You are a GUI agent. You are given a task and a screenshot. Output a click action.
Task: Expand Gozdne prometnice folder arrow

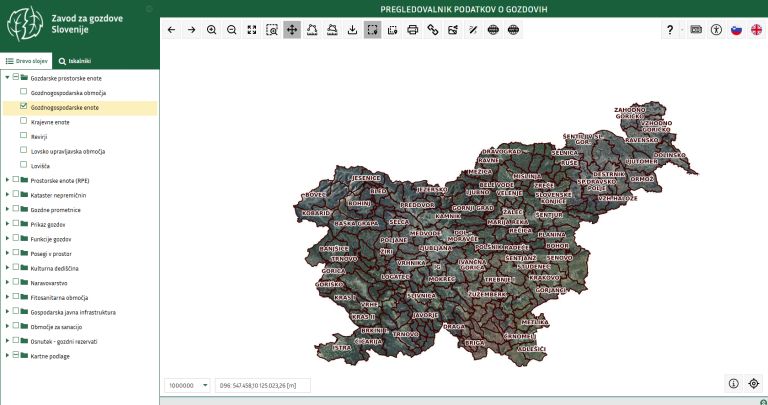(x=7, y=209)
